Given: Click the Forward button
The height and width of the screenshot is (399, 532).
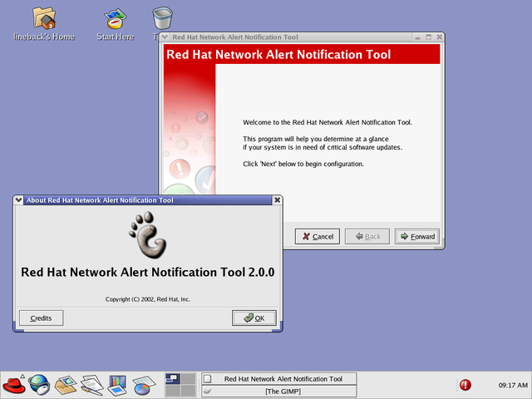Looking at the screenshot, I should coord(417,236).
